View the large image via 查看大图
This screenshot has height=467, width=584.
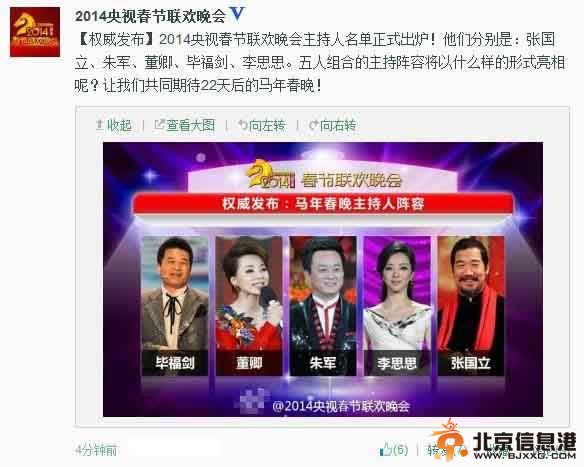tap(191, 125)
